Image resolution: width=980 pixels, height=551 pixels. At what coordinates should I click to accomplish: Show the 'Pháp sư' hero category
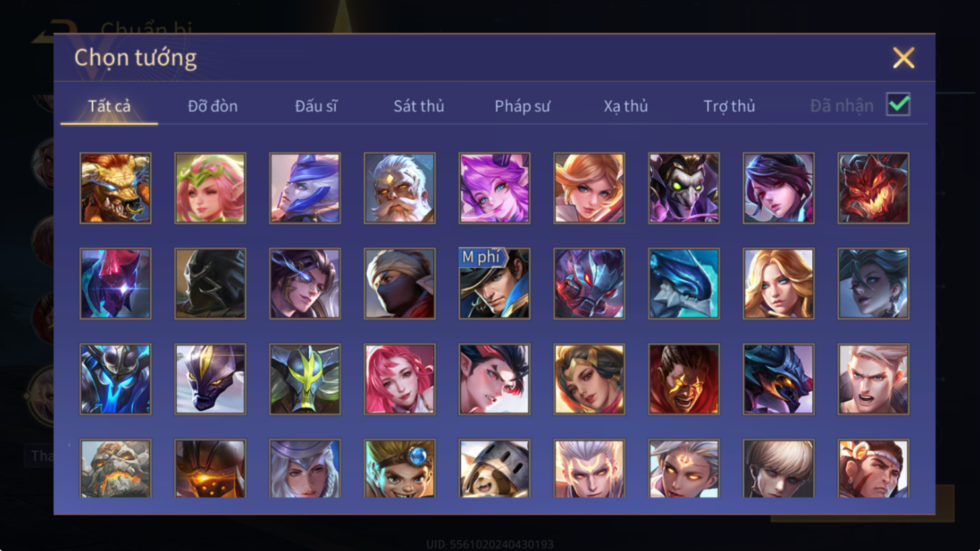pos(522,106)
